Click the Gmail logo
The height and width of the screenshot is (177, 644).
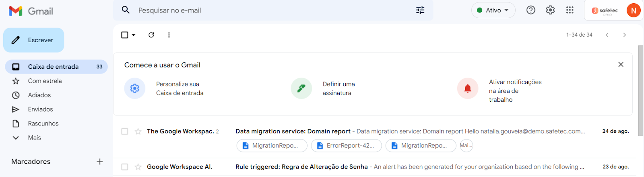point(31,11)
